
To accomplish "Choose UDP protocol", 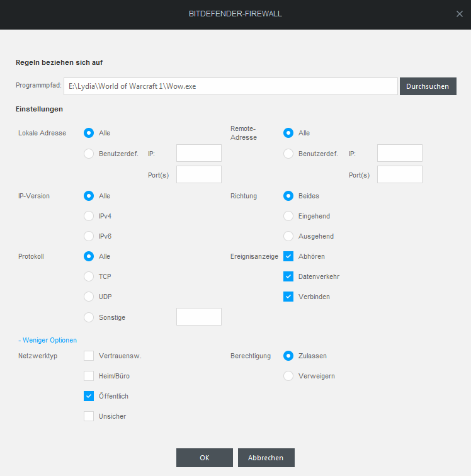I will [x=89, y=297].
